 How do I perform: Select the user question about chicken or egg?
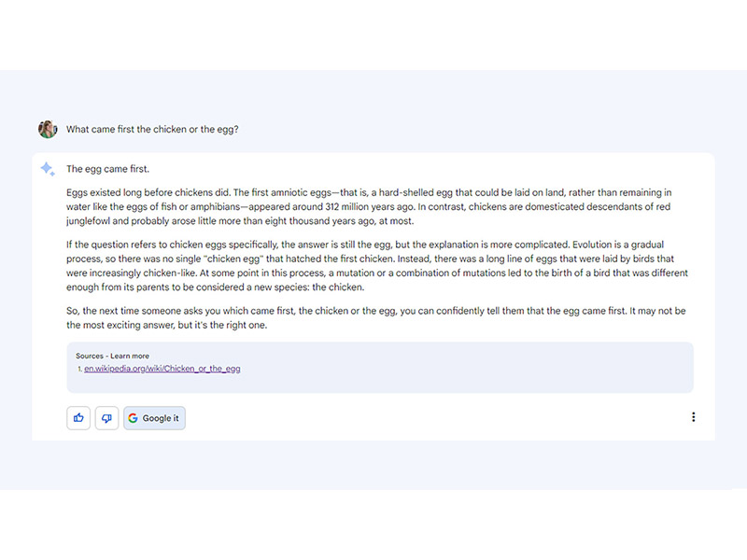[152, 130]
